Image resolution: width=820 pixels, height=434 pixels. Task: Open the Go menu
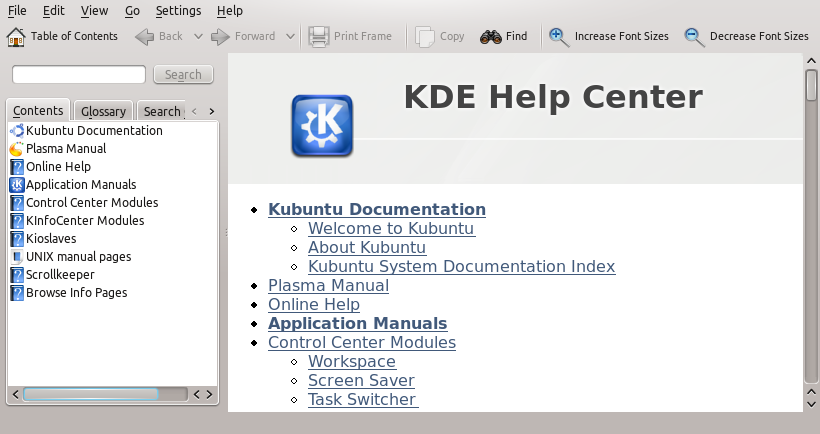point(132,11)
